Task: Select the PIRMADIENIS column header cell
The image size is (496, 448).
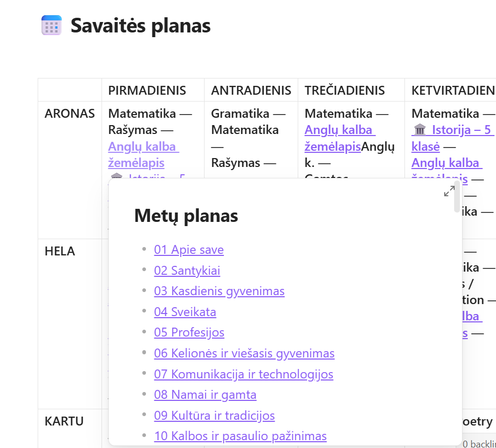Action: (153, 90)
